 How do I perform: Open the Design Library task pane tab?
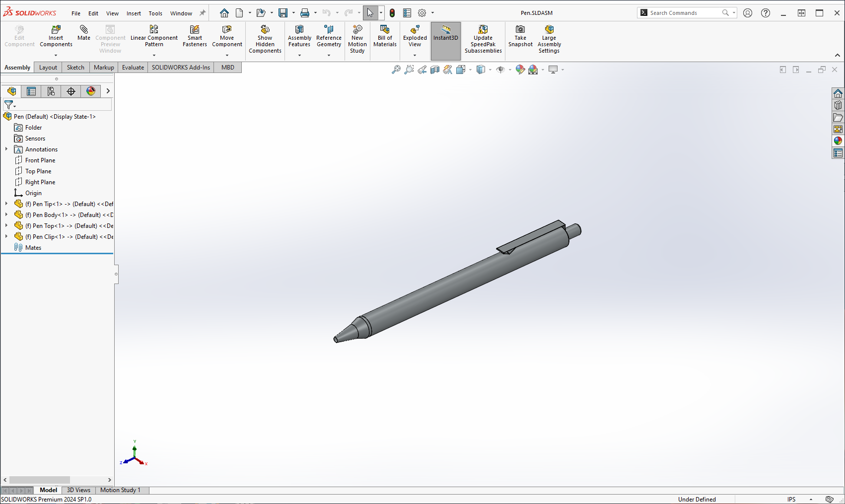tap(838, 105)
